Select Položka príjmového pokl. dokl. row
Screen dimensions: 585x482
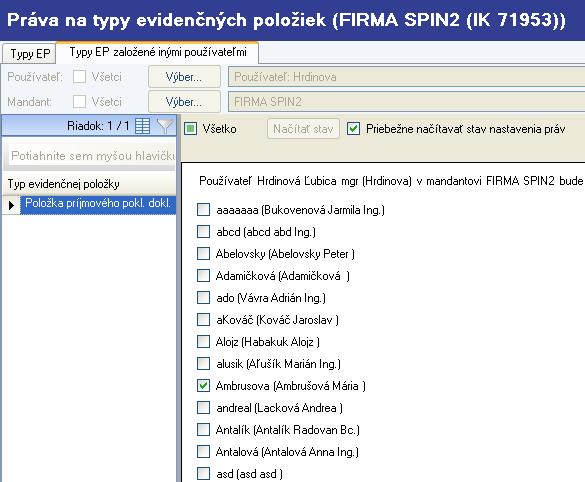[98, 204]
